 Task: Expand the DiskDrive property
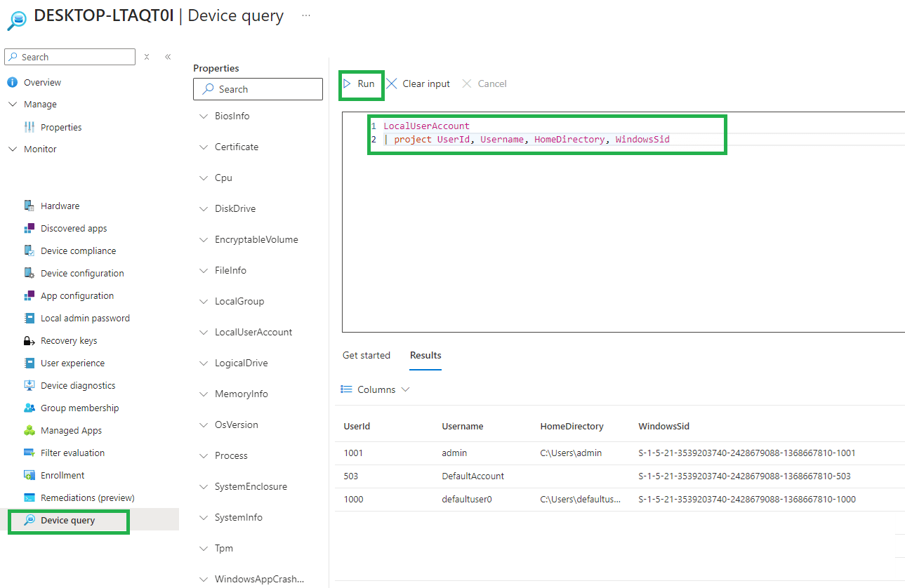(204, 208)
